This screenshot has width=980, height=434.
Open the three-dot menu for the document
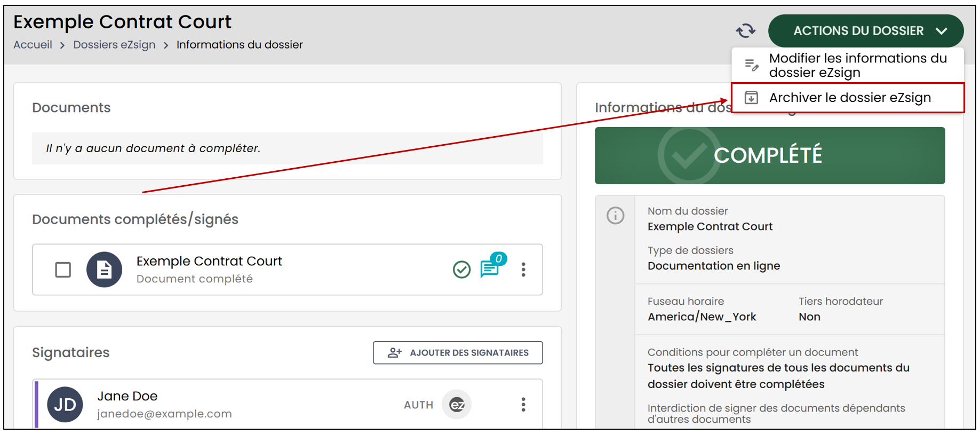click(x=523, y=270)
